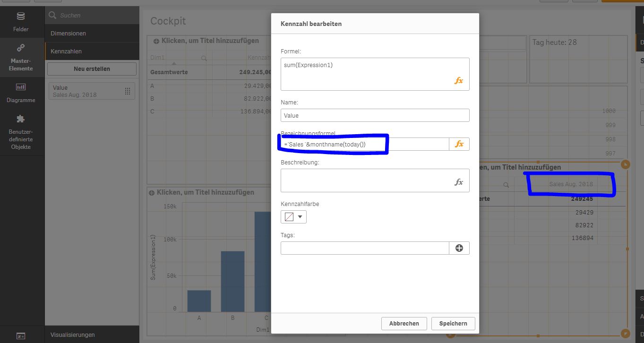Click the Gesamtwerte row label in the left table
The width and height of the screenshot is (644, 343).
coord(169,72)
